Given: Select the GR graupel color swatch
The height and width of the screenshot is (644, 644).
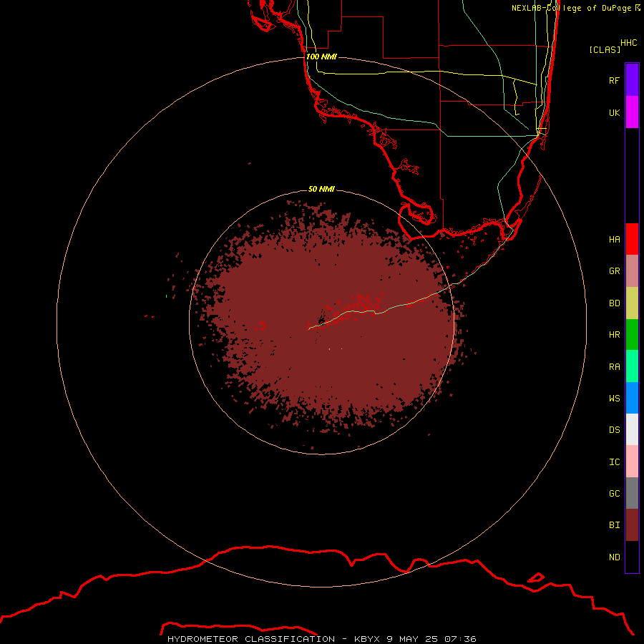Looking at the screenshot, I should point(632,271).
